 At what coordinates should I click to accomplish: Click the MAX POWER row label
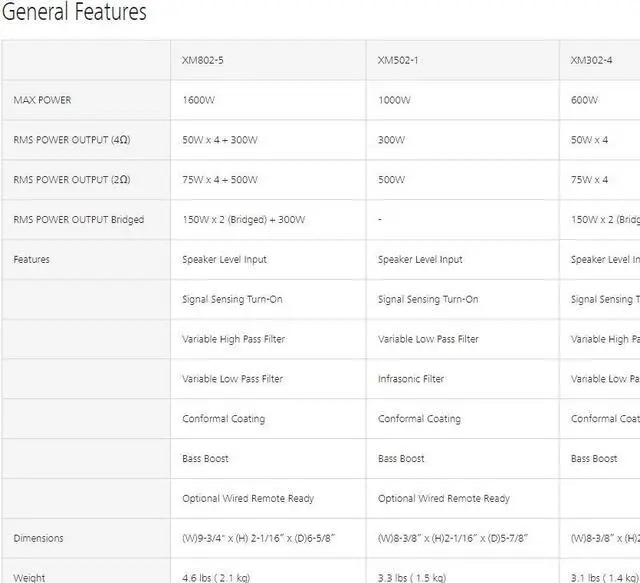42,100
